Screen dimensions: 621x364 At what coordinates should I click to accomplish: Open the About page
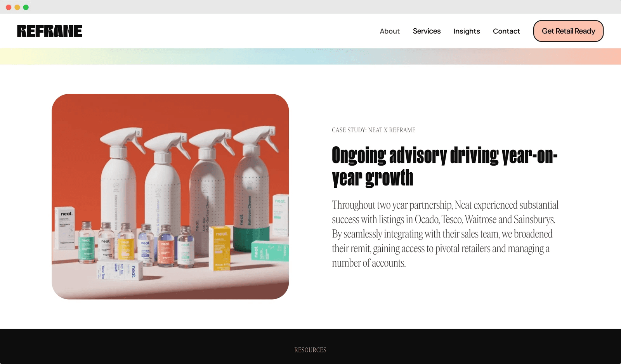[389, 31]
